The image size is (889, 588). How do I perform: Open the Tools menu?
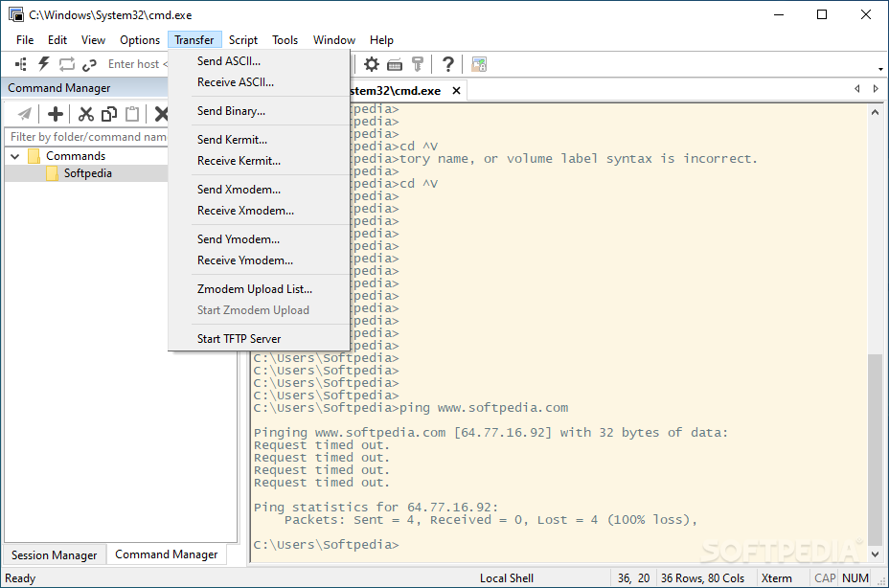(x=285, y=40)
